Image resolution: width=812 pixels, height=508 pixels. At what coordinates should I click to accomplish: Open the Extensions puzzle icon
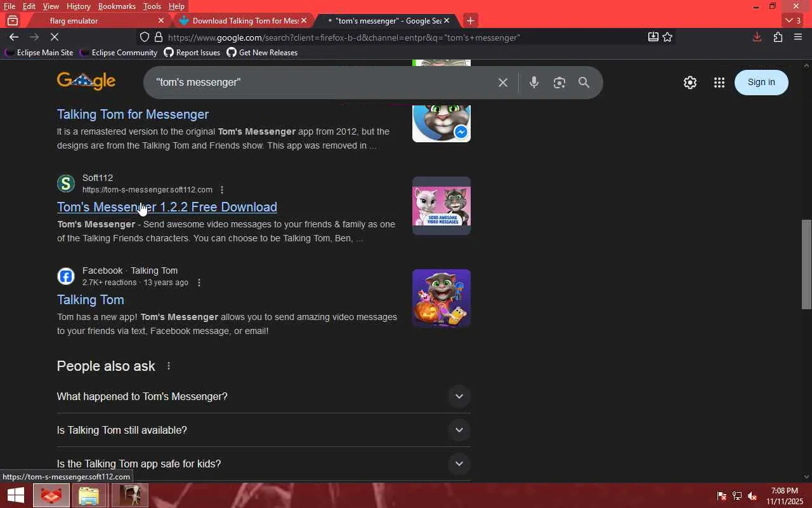(778, 37)
